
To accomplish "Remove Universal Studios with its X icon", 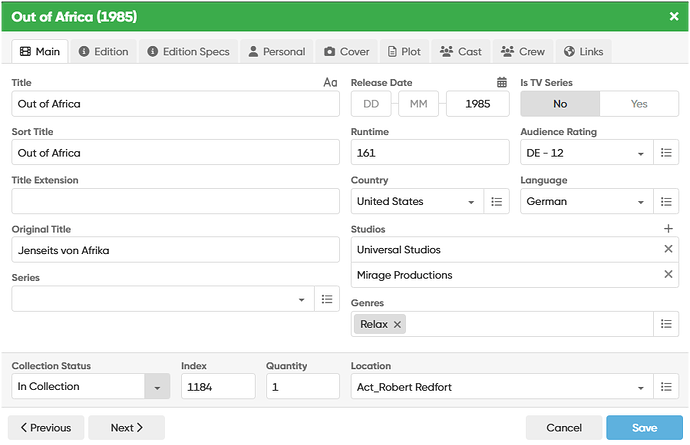I will 668,249.
